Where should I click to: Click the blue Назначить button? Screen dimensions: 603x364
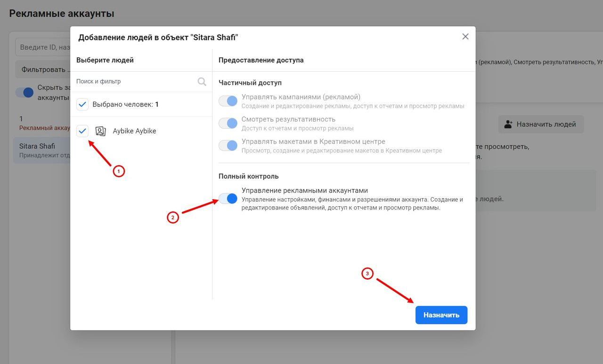pos(441,315)
